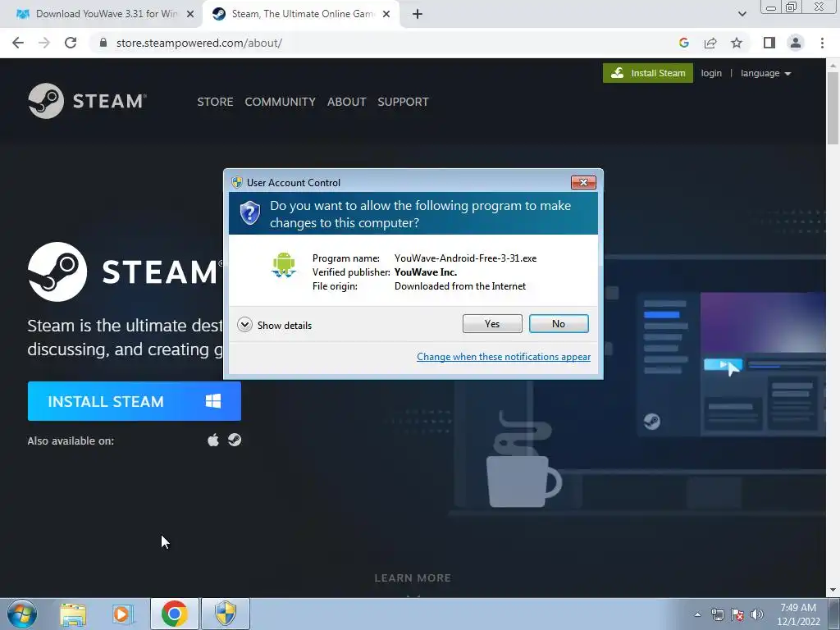Click the SteamOS availability icon
840x630 pixels.
pos(235,440)
